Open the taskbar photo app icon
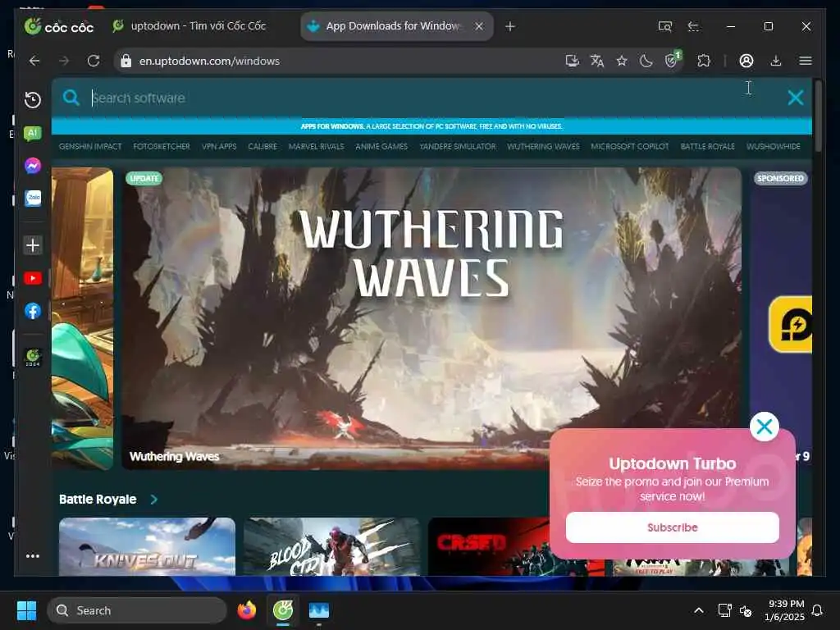Image resolution: width=840 pixels, height=630 pixels. [x=319, y=610]
